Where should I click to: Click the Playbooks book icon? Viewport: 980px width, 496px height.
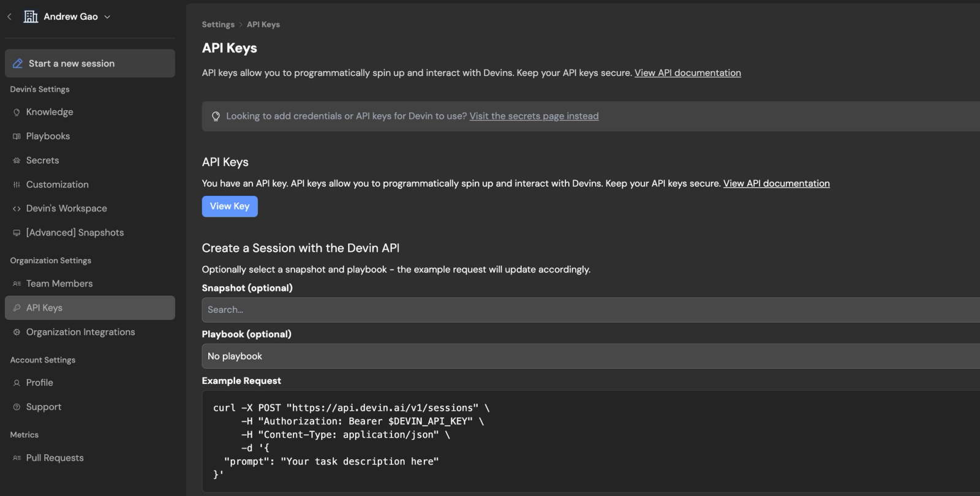(17, 137)
